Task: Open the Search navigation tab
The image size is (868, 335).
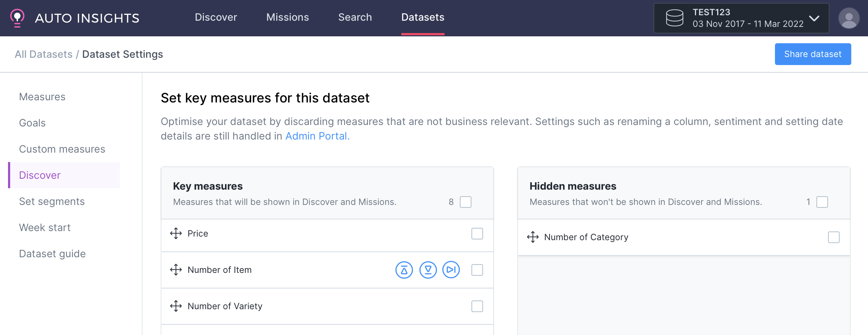Action: pyautogui.click(x=355, y=17)
